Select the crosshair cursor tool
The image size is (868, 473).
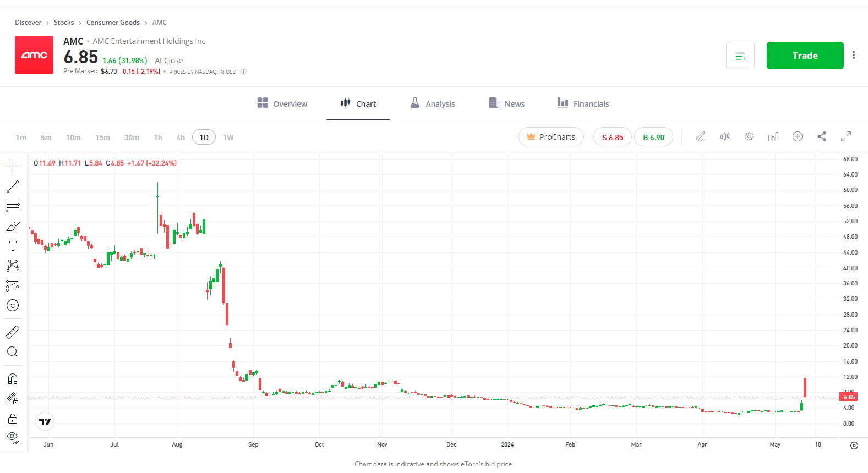[x=13, y=167]
